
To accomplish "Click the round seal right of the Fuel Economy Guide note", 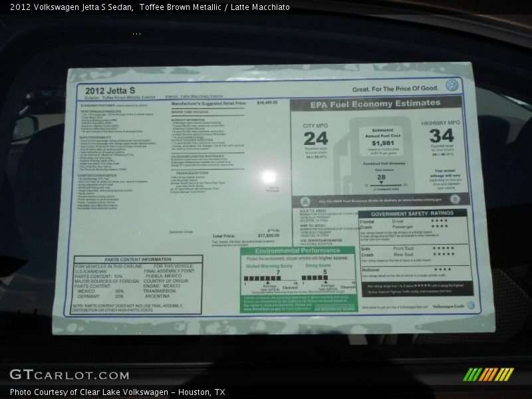I will click(455, 199).
